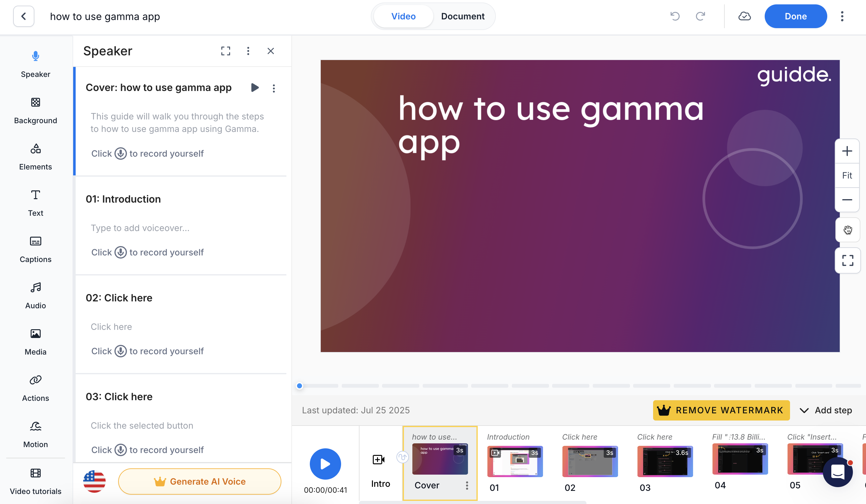Select the '03: Click here' step heading
Image resolution: width=866 pixels, height=504 pixels.
[x=119, y=397]
